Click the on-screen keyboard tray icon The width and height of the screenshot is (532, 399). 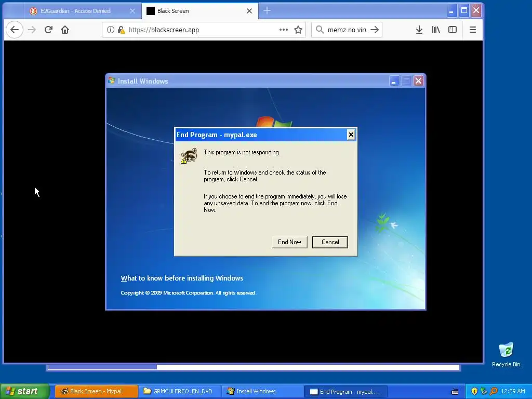[x=455, y=392]
